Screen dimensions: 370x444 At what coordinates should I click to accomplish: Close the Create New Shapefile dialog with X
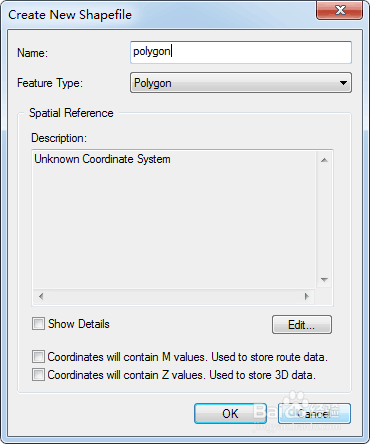click(x=340, y=10)
